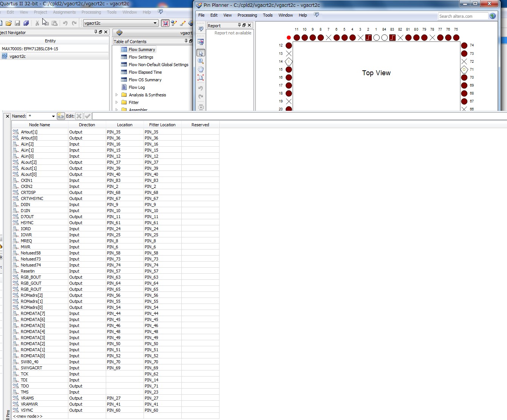The height and width of the screenshot is (420, 507).
Task: Click speech-bubble icon in Pin Planner side toolbar
Action: (x=201, y=29)
